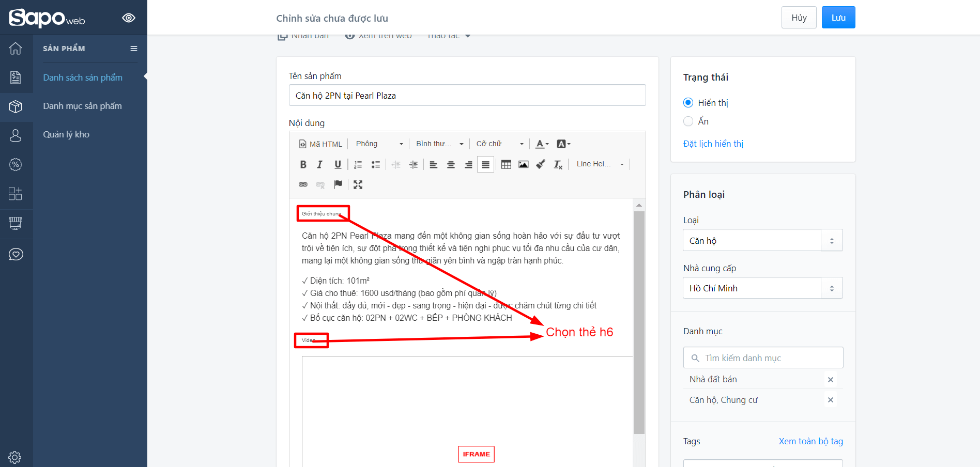This screenshot has width=980, height=467.
Task: Open the text background color picker
Action: click(563, 144)
